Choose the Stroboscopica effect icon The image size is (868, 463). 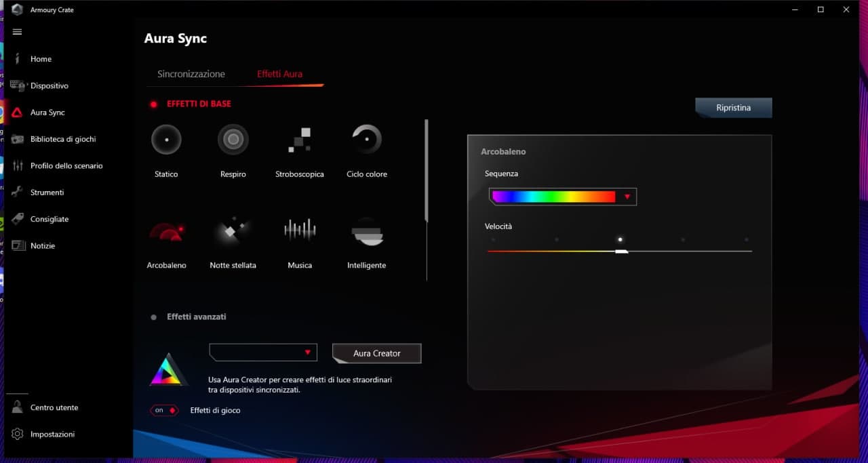(300, 140)
